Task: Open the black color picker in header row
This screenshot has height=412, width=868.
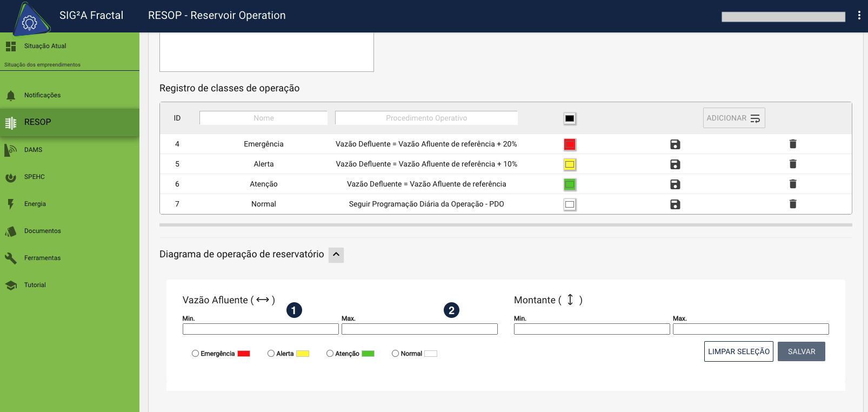Action: [x=570, y=118]
